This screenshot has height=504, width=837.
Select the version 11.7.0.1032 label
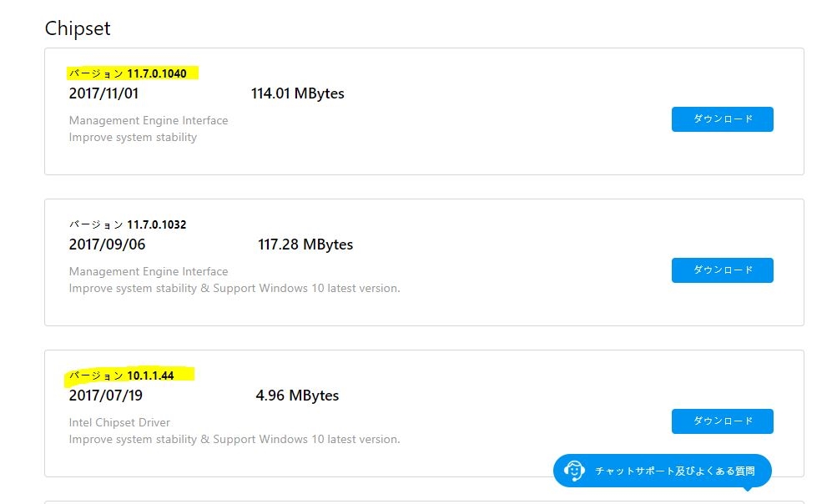coord(128,224)
